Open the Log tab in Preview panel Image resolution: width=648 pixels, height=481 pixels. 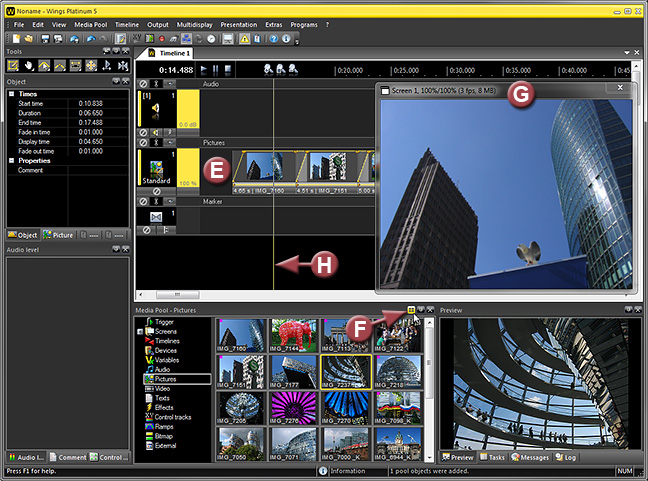[x=566, y=457]
